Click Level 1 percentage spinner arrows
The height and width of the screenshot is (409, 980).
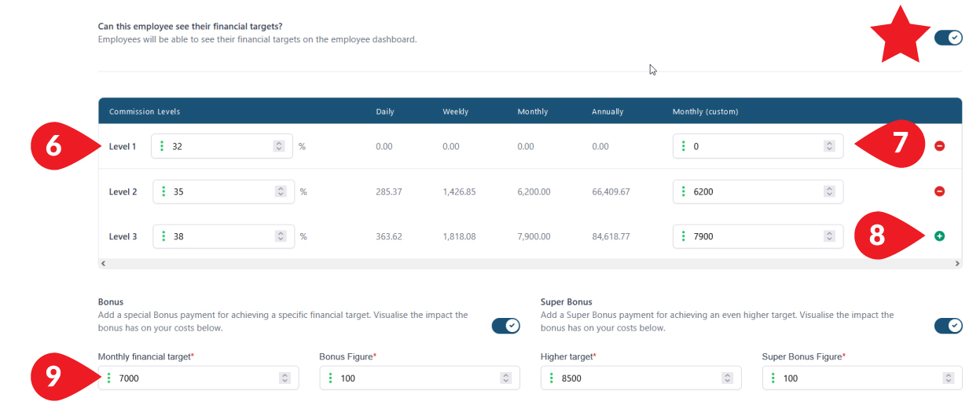click(279, 146)
